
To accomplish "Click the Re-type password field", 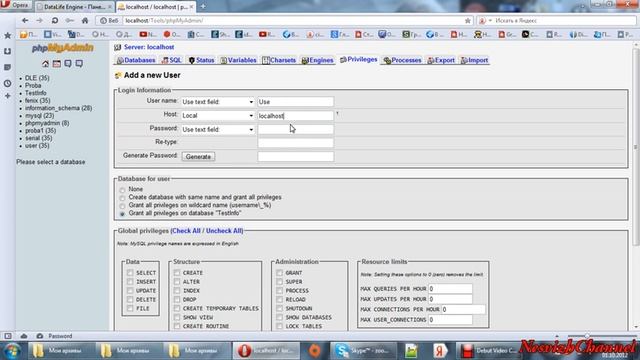I will point(296,143).
